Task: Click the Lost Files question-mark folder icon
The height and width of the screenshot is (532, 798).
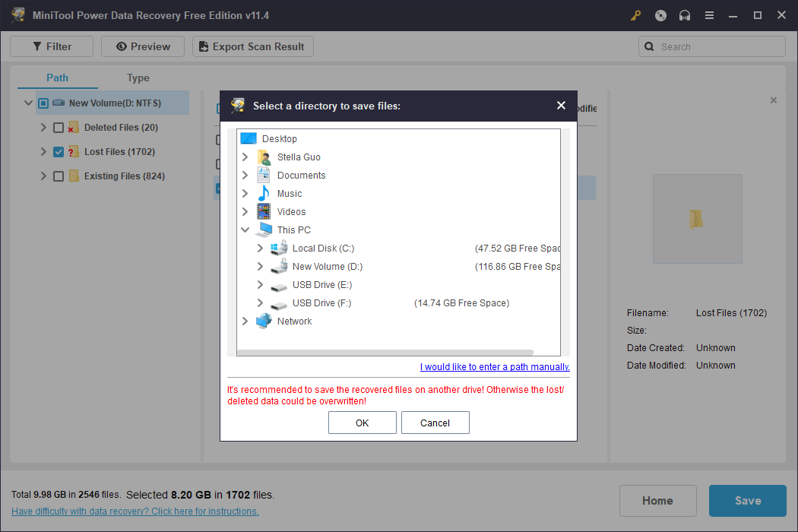Action: click(73, 152)
